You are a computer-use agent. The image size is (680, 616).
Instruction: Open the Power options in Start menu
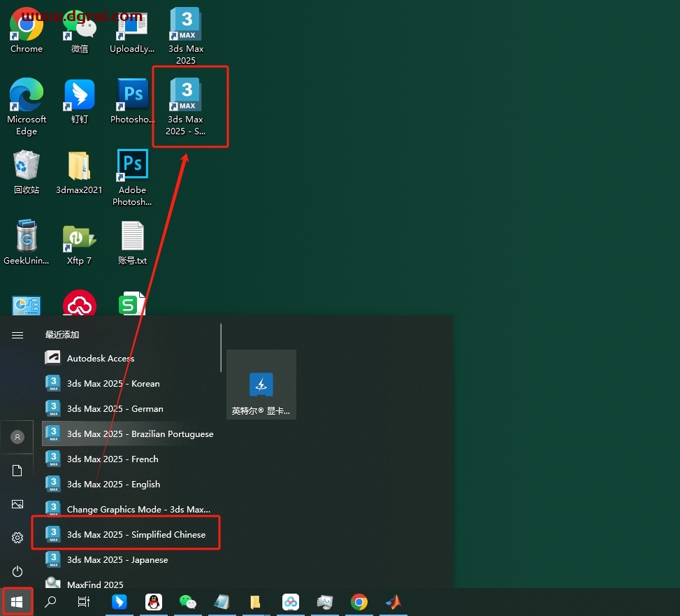click(x=17, y=571)
